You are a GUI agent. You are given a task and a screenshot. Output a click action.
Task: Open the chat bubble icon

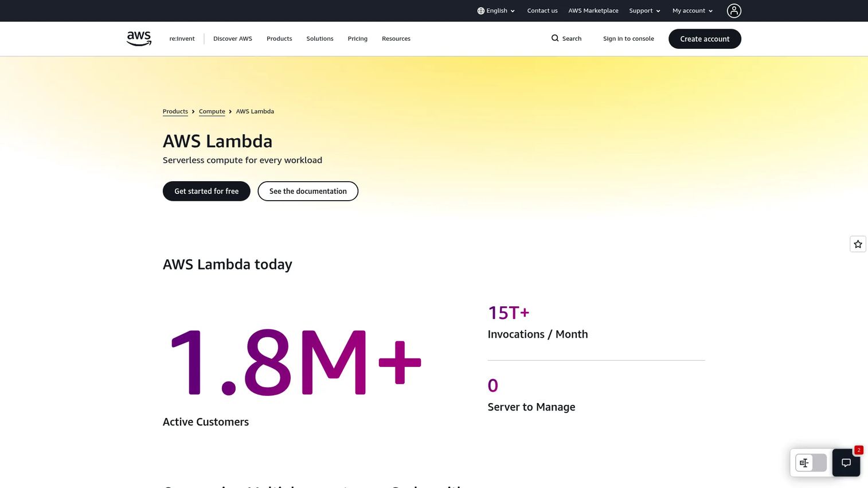point(846,463)
